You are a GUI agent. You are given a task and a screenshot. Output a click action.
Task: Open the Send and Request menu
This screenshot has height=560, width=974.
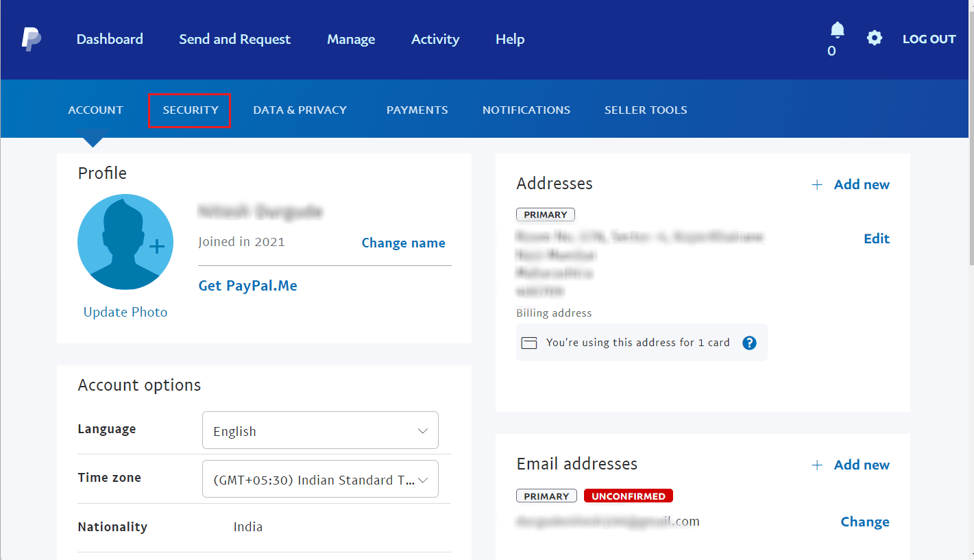point(234,39)
